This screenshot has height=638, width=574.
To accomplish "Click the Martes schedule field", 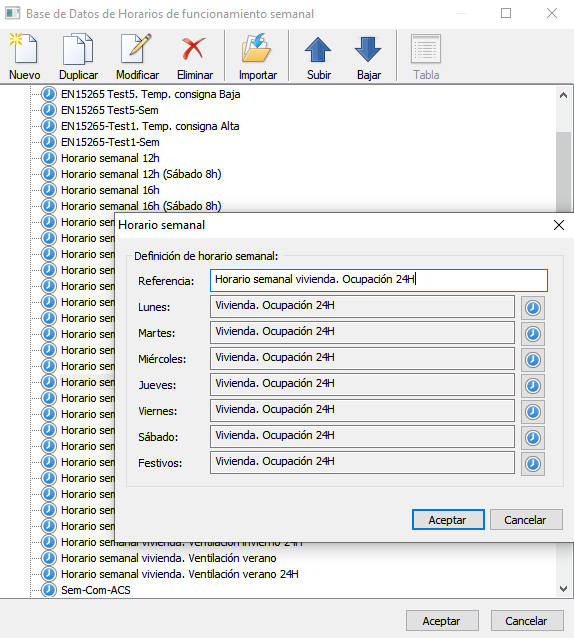I will pyautogui.click(x=362, y=332).
